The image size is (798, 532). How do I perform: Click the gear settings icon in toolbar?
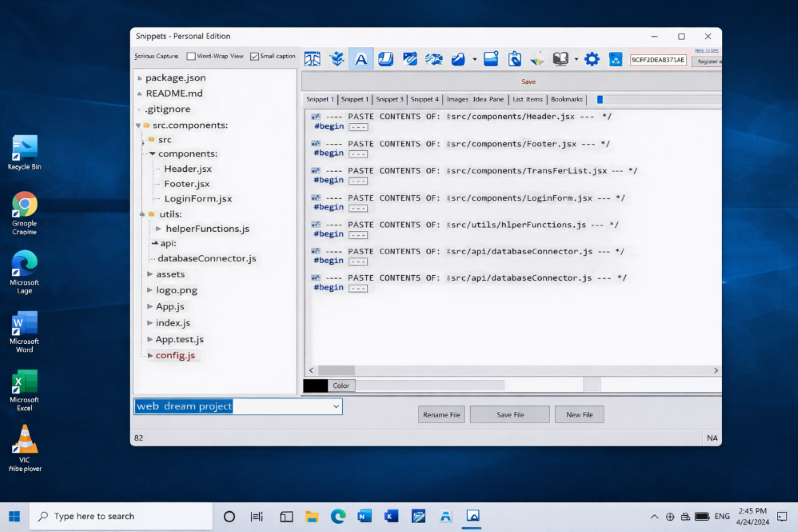coord(592,59)
